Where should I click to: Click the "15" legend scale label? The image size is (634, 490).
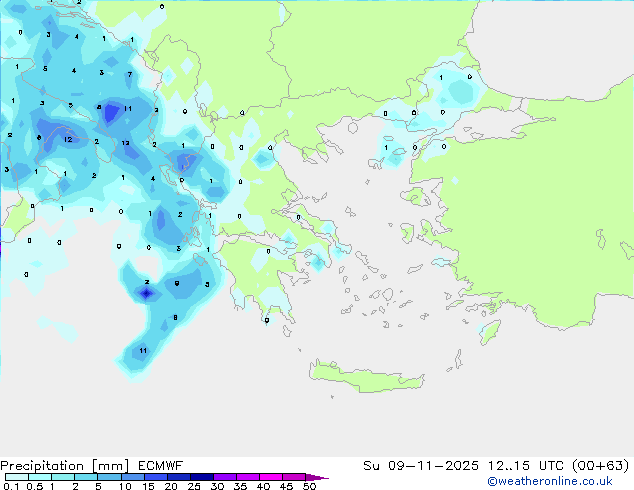point(148,486)
